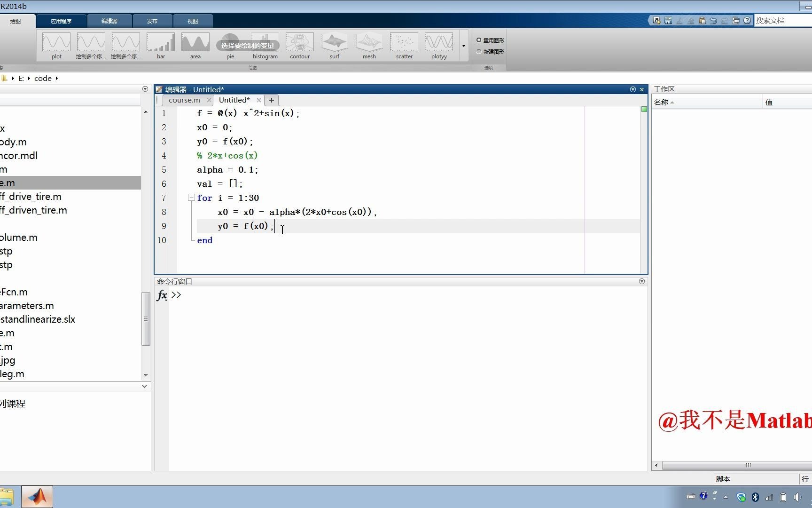The width and height of the screenshot is (812, 508).
Task: Select the plotyy chart type
Action: tap(439, 46)
